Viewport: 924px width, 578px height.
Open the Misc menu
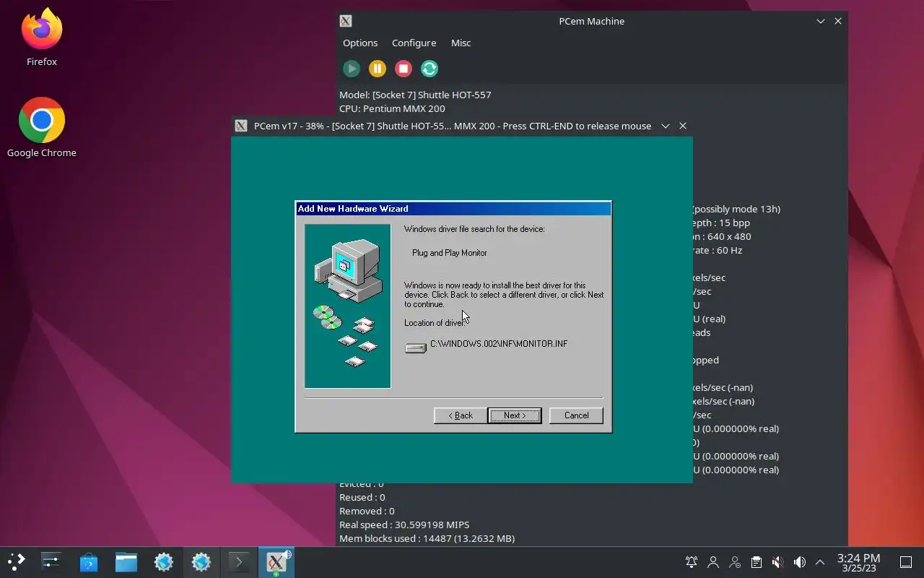[x=461, y=43]
